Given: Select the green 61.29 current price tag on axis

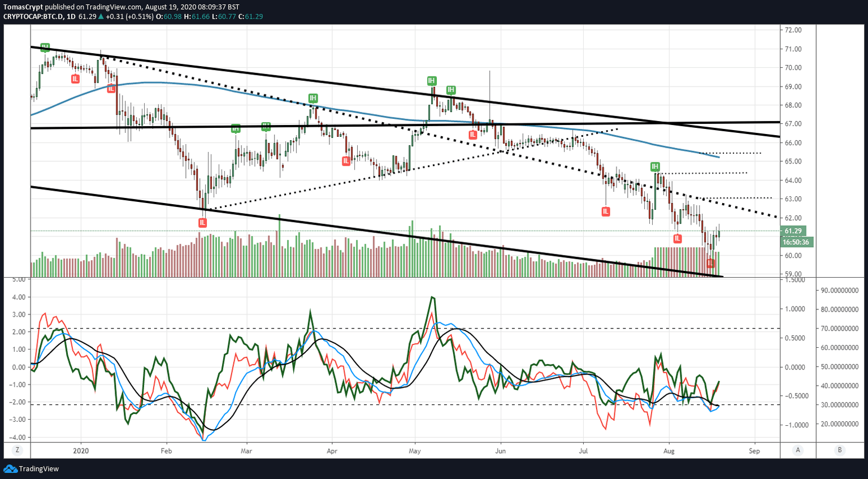Looking at the screenshot, I should coord(793,231).
